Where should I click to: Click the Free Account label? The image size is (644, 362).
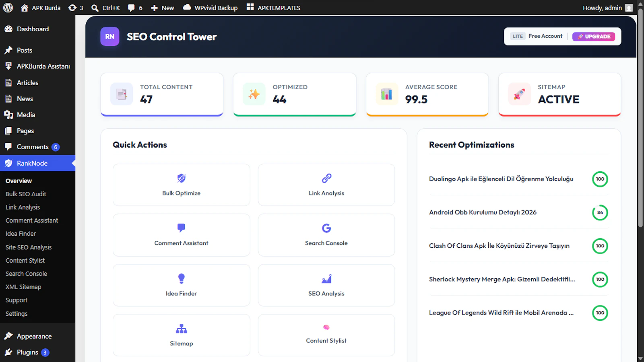coord(545,36)
